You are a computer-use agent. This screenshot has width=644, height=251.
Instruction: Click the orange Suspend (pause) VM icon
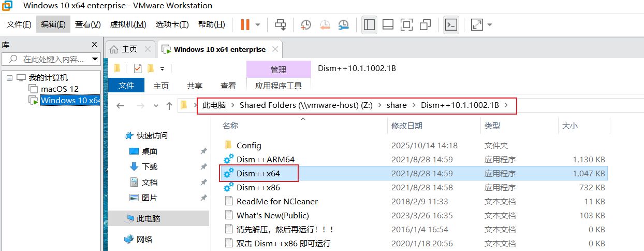(x=244, y=24)
